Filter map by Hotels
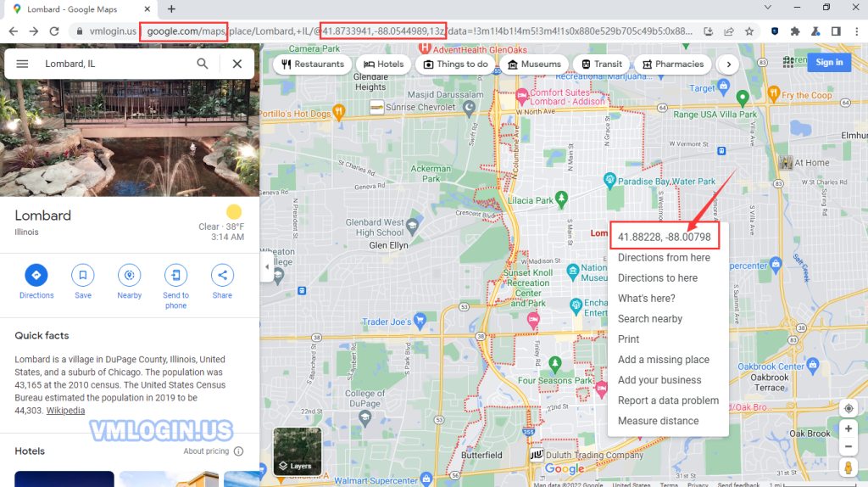 (x=384, y=64)
